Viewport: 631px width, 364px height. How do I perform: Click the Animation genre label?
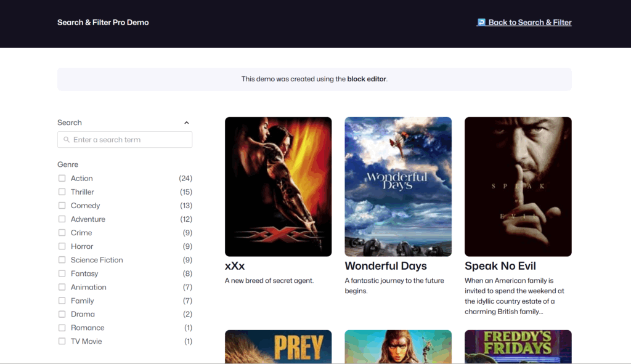(x=89, y=287)
